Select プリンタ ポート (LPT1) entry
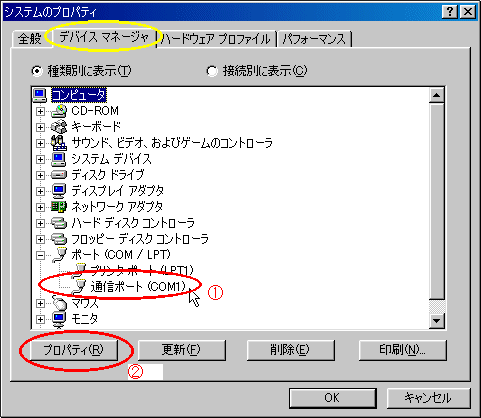481x418 pixels. pyautogui.click(x=141, y=270)
